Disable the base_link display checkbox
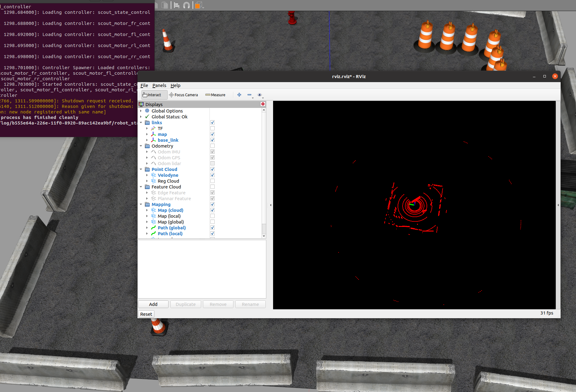This screenshot has height=392, width=576. (x=213, y=140)
